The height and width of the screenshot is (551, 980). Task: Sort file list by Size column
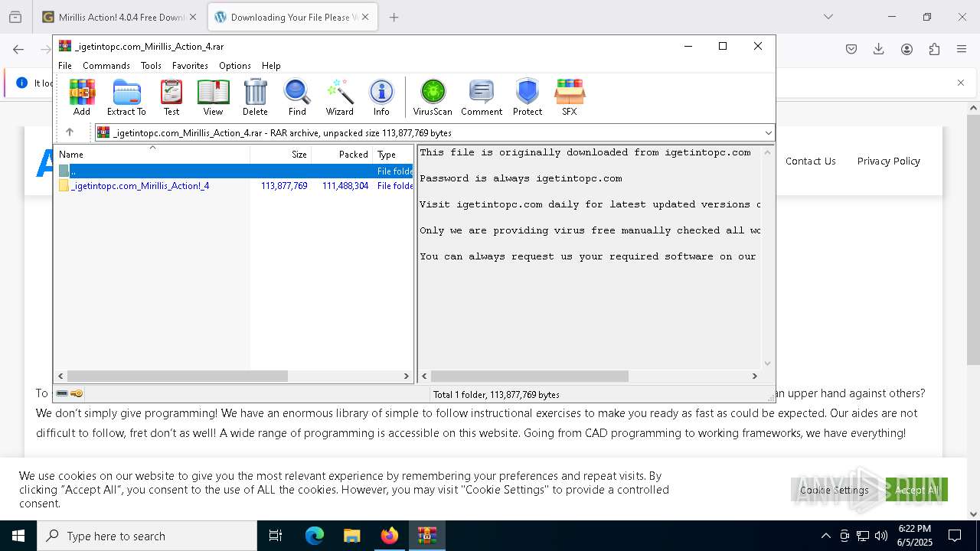point(281,154)
